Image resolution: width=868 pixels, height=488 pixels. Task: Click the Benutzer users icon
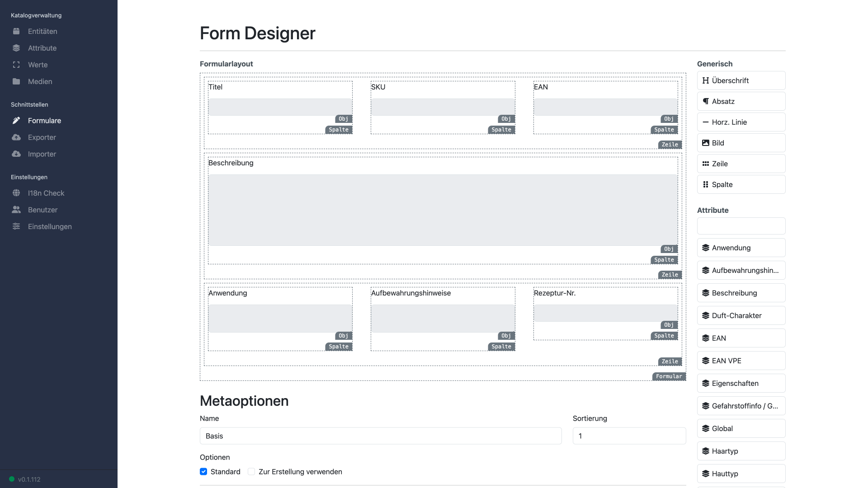(16, 210)
